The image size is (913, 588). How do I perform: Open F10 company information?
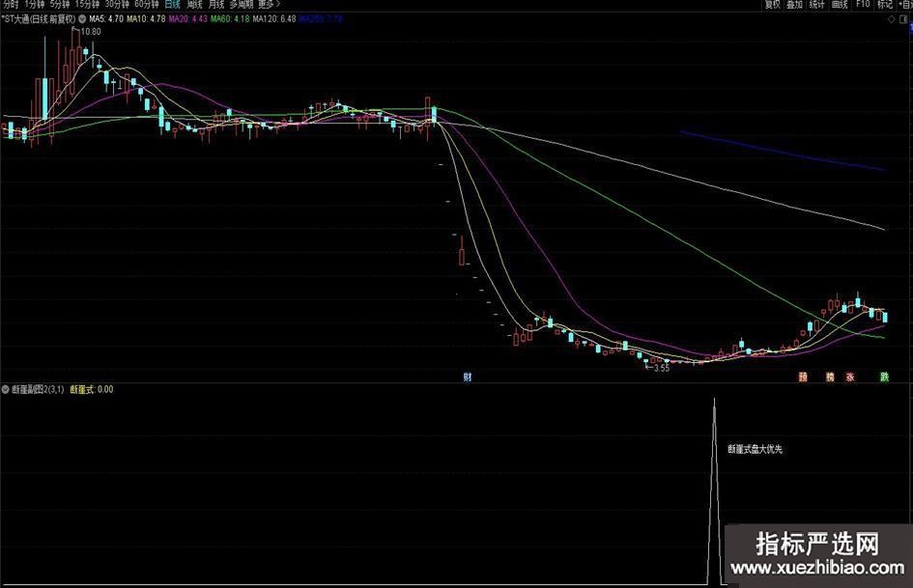pyautogui.click(x=863, y=4)
